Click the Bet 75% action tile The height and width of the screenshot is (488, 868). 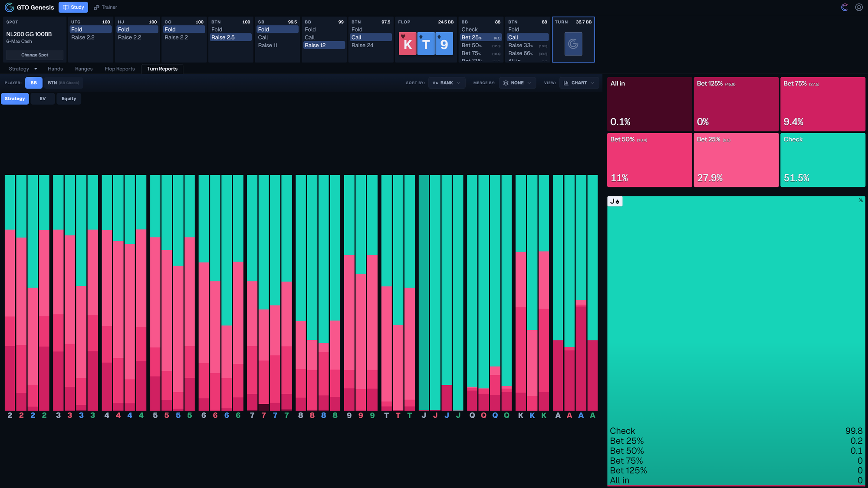[823, 104]
